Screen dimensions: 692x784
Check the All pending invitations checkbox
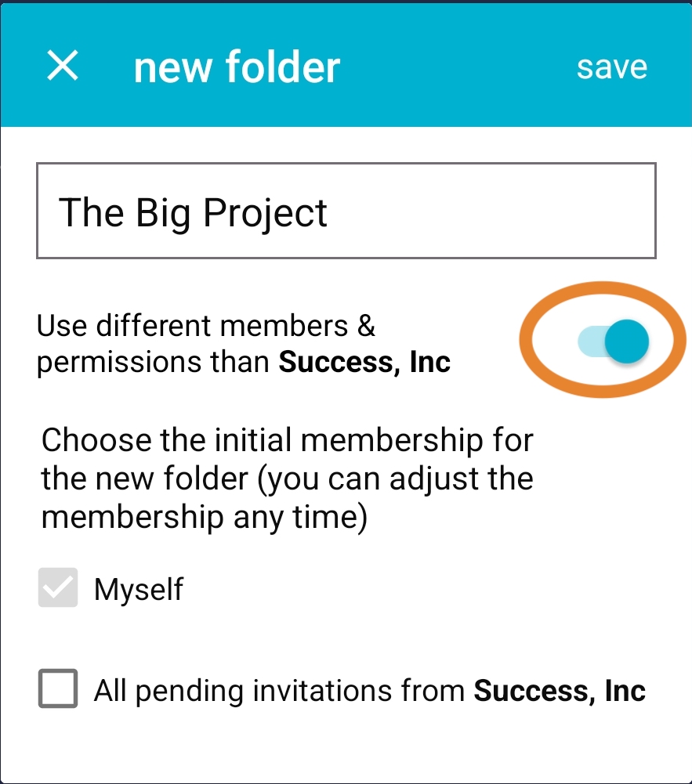(58, 688)
